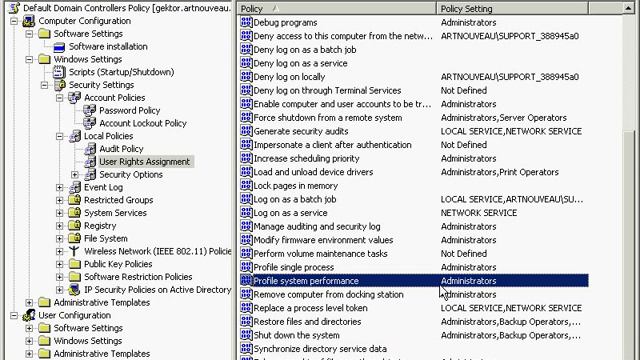This screenshot has width=640, height=360.
Task: Select Software Settings under User Configuration
Action: point(88,328)
